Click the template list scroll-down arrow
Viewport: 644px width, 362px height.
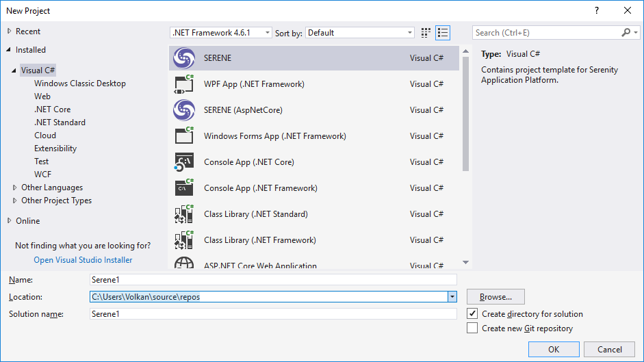click(x=465, y=262)
